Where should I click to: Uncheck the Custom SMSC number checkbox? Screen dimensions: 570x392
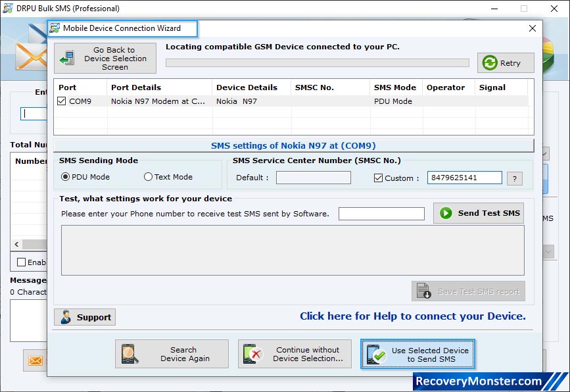coord(378,178)
